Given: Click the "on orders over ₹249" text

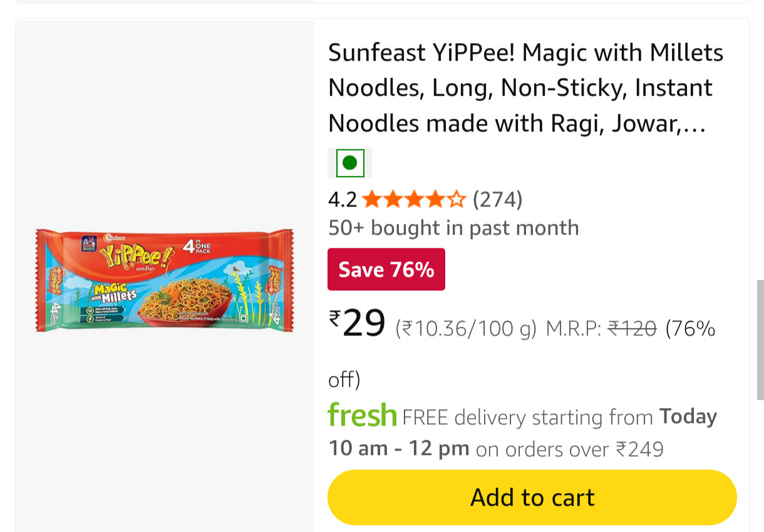Looking at the screenshot, I should pos(569,449).
